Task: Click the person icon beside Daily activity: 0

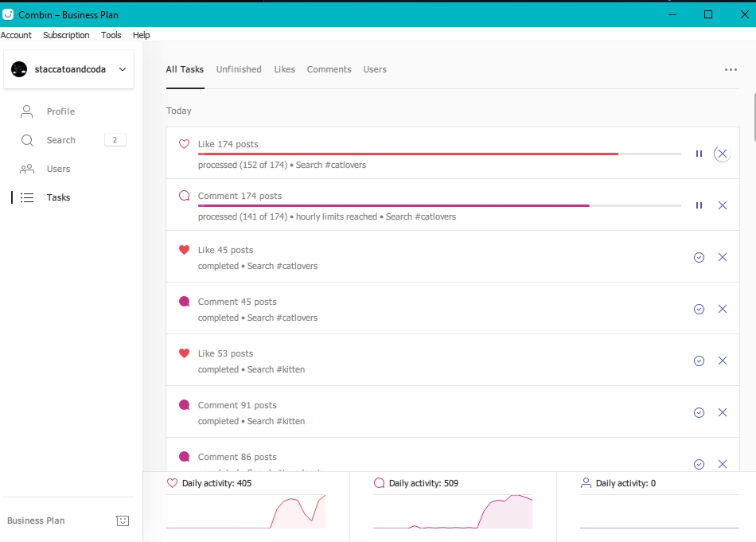Action: pos(586,482)
